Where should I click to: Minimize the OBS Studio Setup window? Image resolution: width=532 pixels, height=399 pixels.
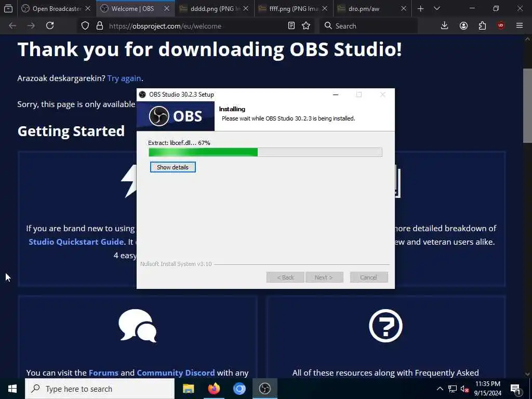click(336, 95)
